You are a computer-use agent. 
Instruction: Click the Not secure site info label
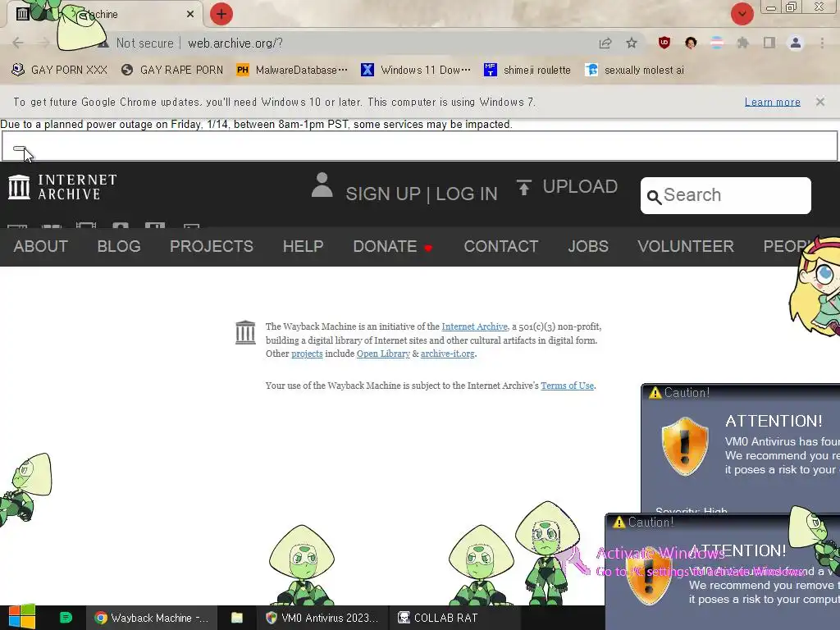[x=144, y=43]
